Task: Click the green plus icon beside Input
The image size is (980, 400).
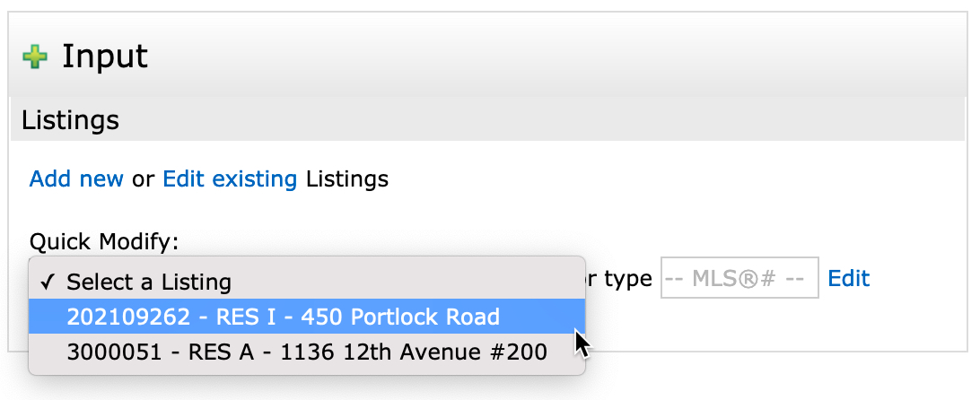Action: (35, 58)
